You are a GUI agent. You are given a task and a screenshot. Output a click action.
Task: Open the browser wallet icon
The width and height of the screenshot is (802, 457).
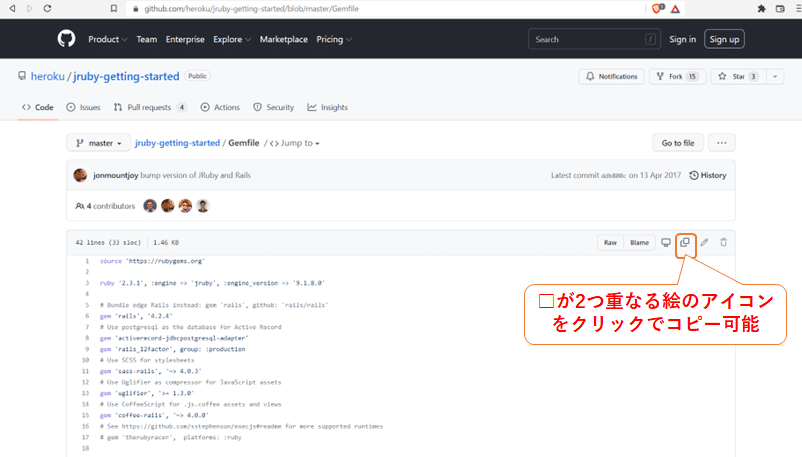[x=780, y=8]
